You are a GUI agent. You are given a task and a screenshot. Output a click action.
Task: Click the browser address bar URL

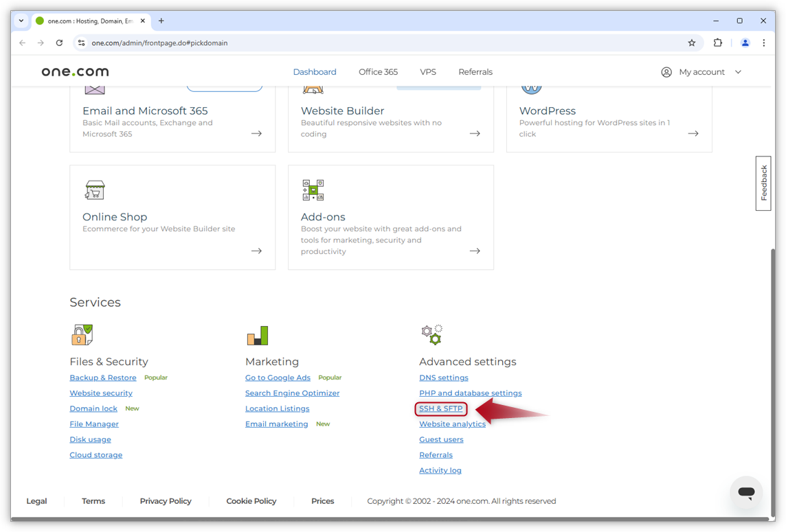159,43
